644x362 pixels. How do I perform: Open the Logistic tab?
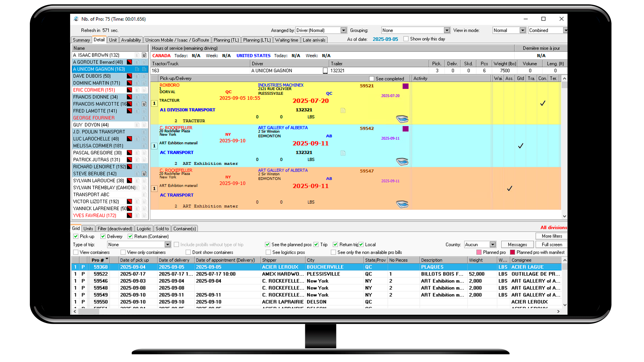144,229
